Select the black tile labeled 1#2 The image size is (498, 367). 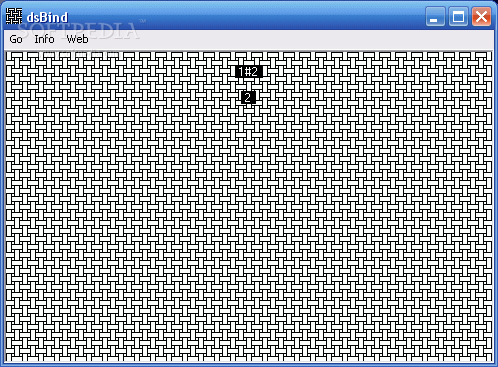249,71
